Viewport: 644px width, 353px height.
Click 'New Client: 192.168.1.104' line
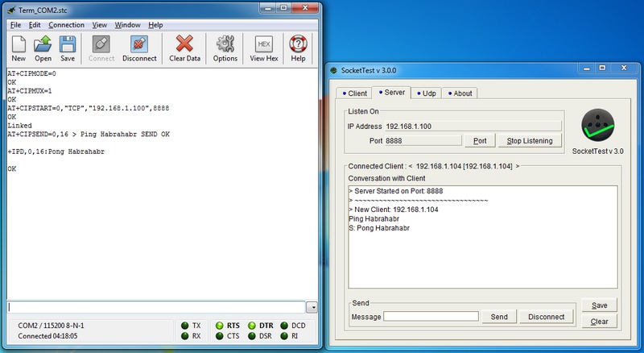tap(394, 210)
